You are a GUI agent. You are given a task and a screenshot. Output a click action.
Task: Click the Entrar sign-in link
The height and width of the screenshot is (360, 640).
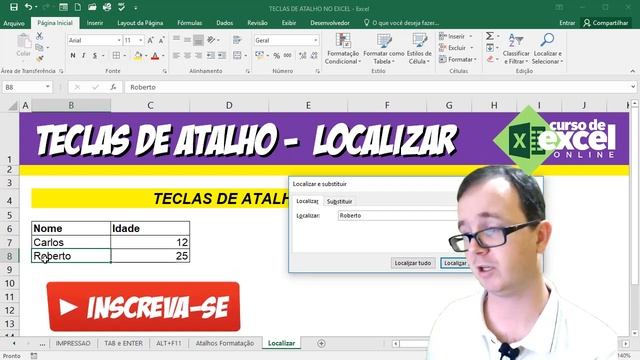click(567, 23)
